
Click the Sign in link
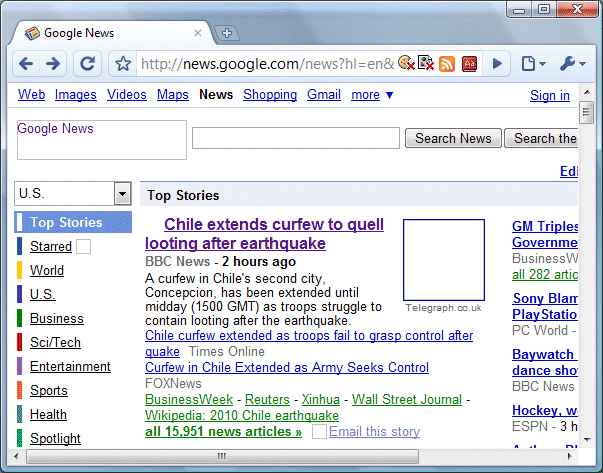[550, 95]
